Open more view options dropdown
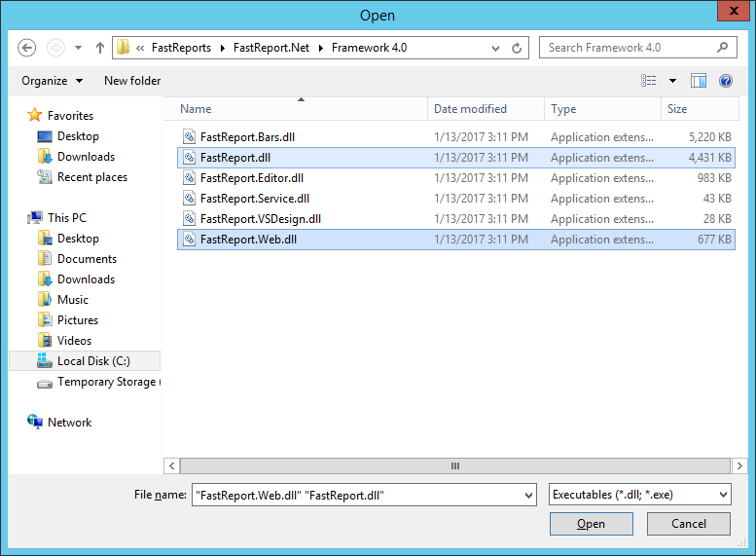 coord(672,81)
